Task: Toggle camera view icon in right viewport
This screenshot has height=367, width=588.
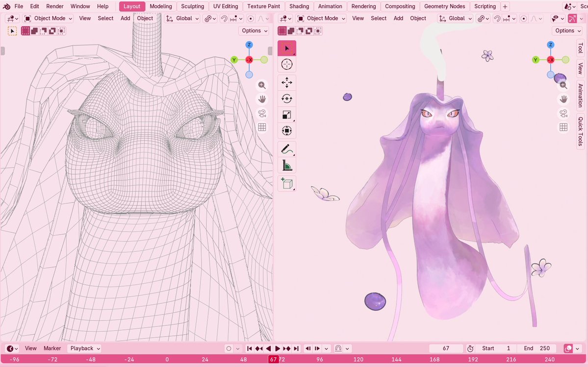Action: (563, 113)
